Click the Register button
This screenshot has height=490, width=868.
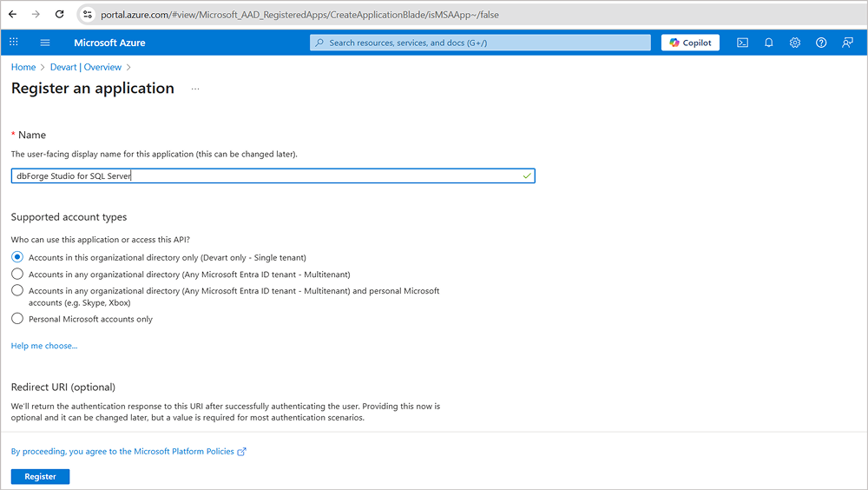point(41,477)
